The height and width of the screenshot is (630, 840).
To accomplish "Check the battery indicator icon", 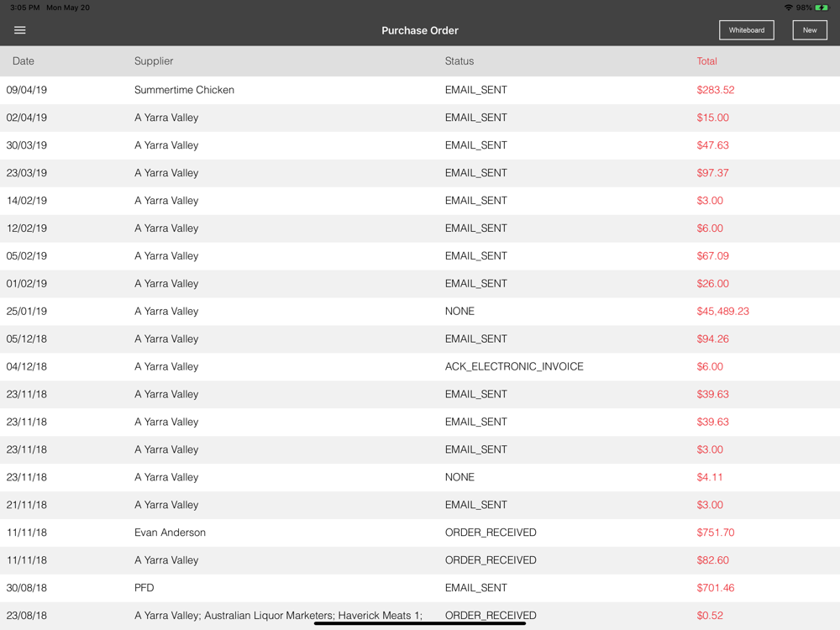I will pos(822,8).
